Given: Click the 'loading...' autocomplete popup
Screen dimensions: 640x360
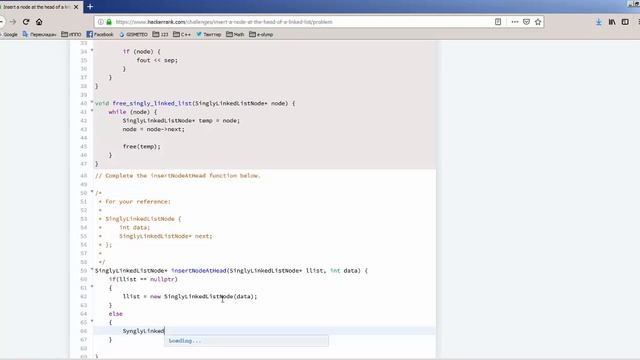Looking at the screenshot, I should pos(246,341).
